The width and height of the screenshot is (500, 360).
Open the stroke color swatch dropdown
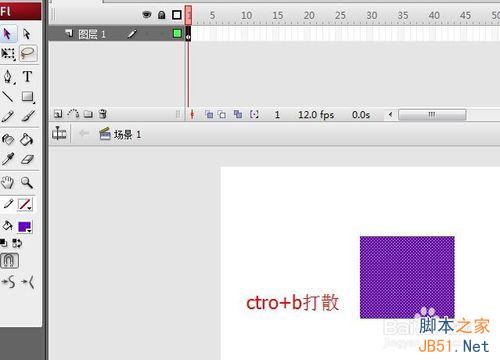coord(25,204)
